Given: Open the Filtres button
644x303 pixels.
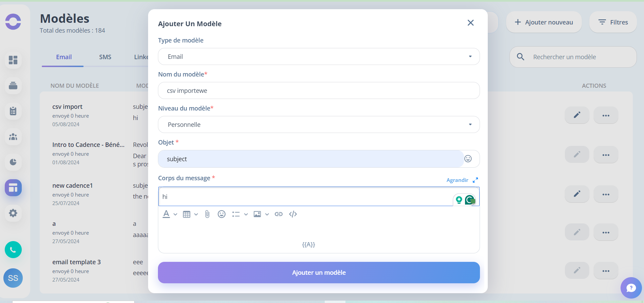Looking at the screenshot, I should (x=613, y=22).
